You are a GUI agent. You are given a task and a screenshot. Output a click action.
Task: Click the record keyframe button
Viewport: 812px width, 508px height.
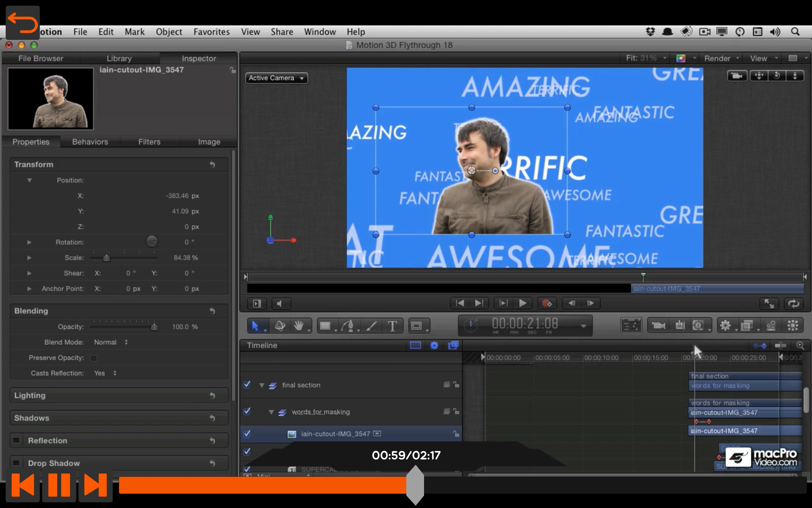tap(547, 303)
